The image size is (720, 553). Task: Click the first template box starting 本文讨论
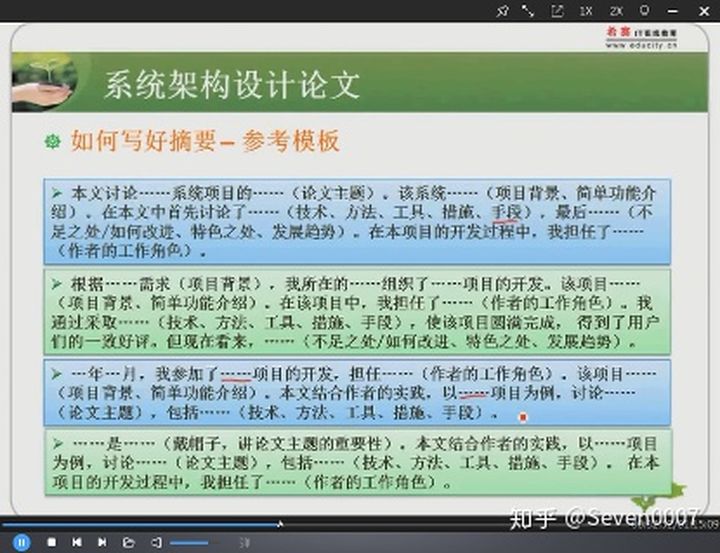(x=357, y=222)
